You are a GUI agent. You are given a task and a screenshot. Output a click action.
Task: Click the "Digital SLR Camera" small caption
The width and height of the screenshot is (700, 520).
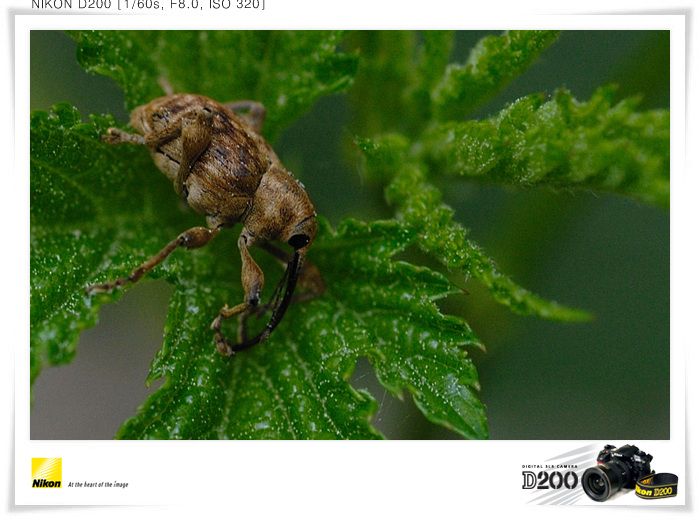click(x=550, y=466)
